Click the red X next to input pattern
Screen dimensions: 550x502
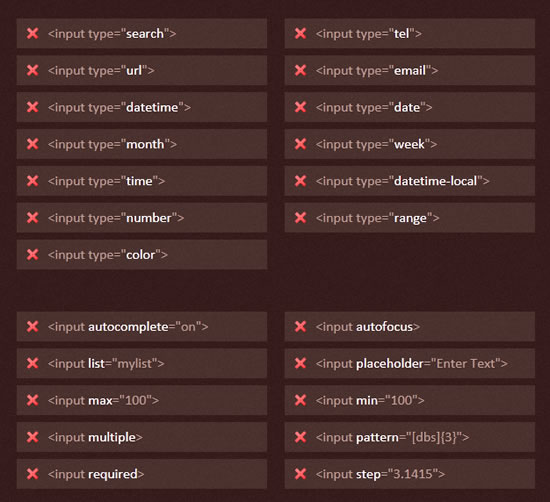pos(301,437)
